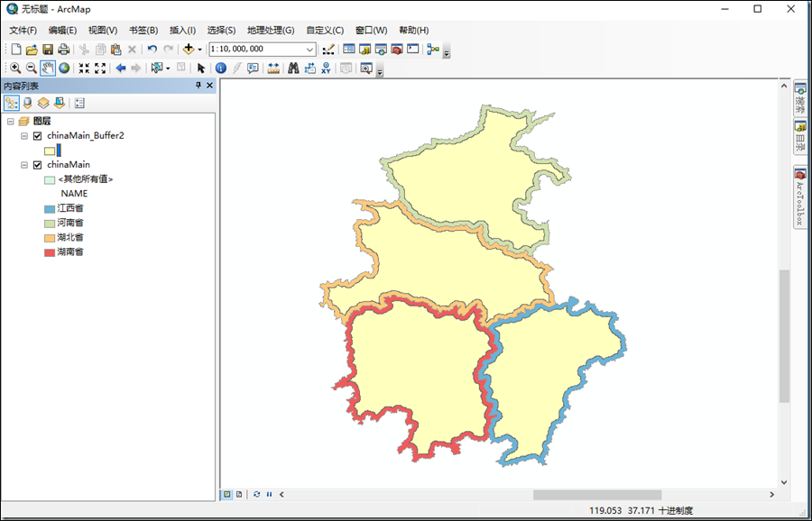Open the Go To XY tool
812x521 pixels.
point(328,68)
